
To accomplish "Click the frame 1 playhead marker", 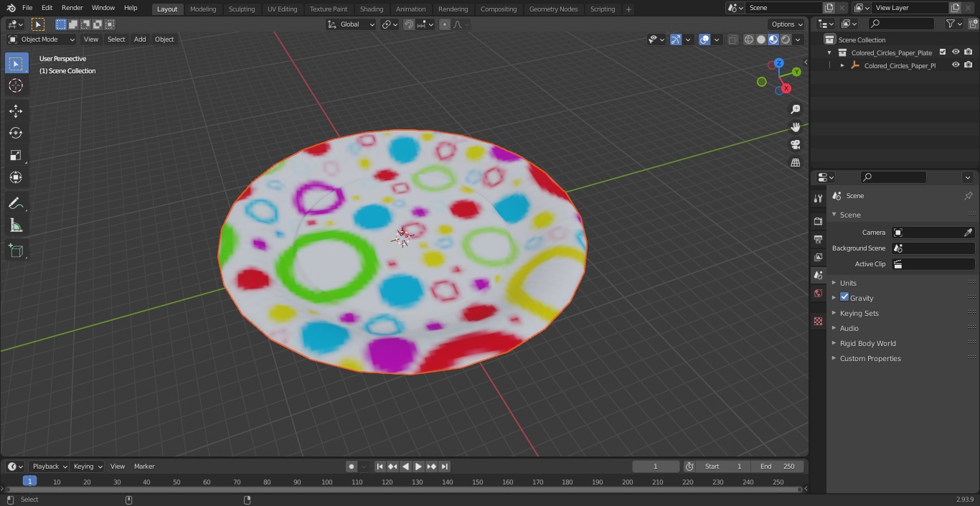I will (29, 481).
